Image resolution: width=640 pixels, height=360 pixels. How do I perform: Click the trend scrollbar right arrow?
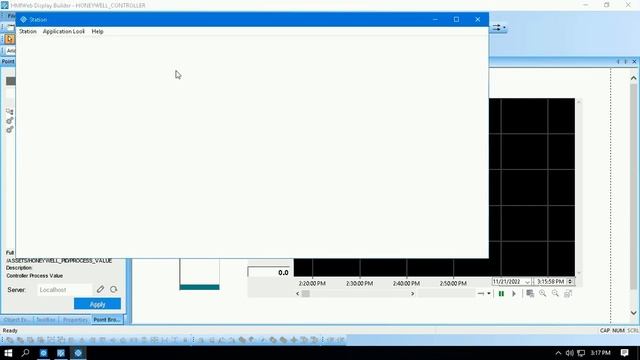[412, 293]
